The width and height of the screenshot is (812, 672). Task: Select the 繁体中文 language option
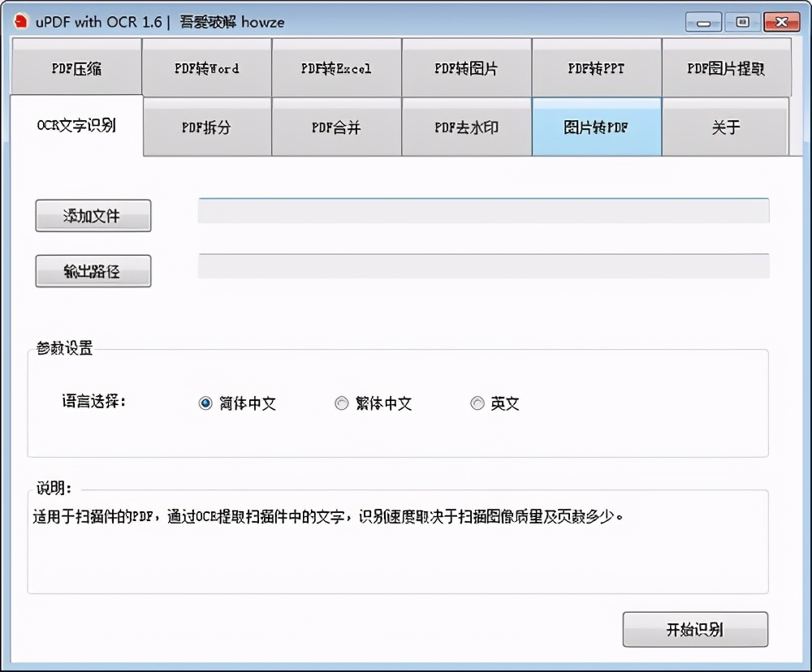coord(342,403)
